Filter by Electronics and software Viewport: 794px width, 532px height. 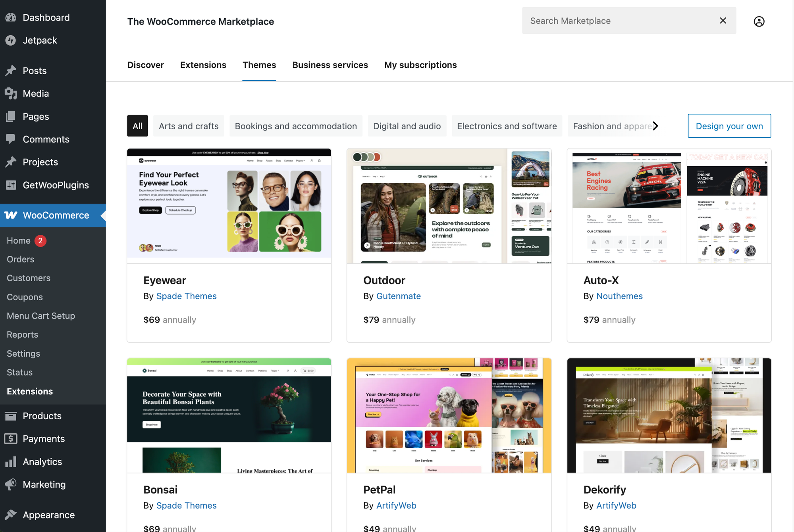tap(507, 126)
